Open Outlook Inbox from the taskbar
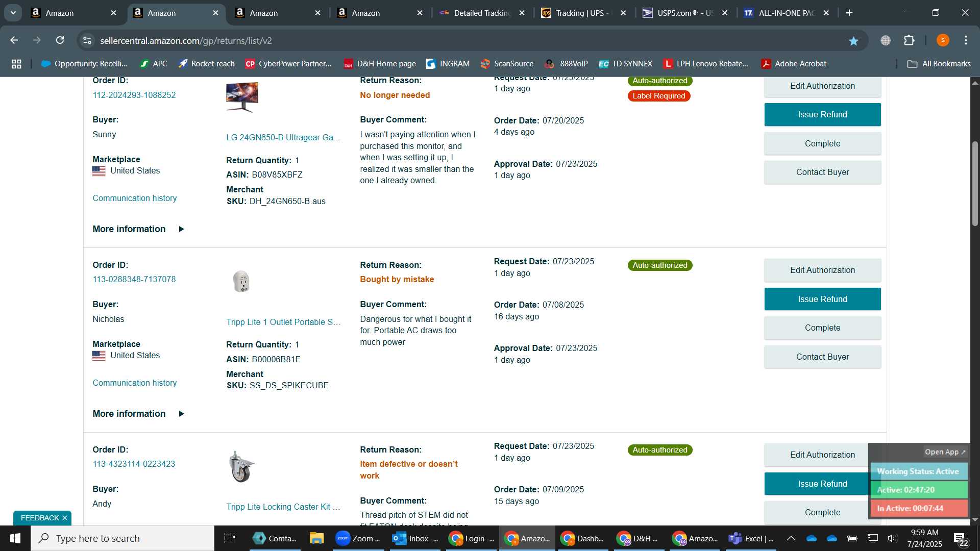Image resolution: width=980 pixels, height=551 pixels. tap(415, 538)
